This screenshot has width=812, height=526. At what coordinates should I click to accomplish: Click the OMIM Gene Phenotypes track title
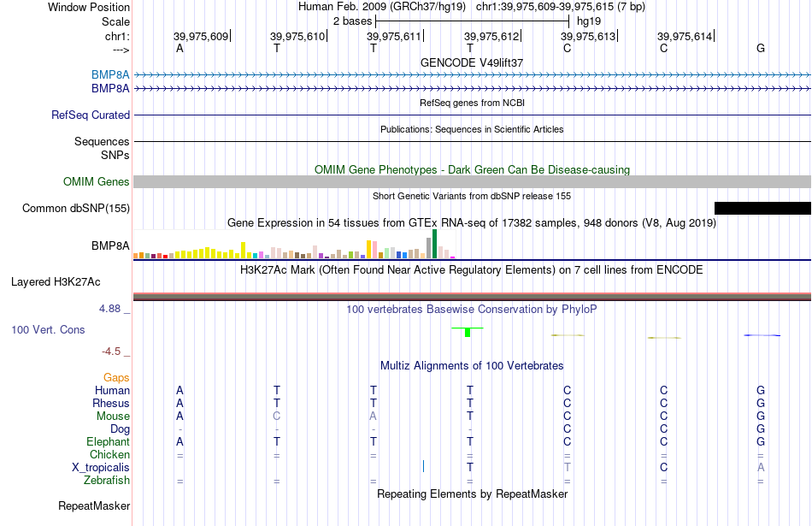pos(473,169)
